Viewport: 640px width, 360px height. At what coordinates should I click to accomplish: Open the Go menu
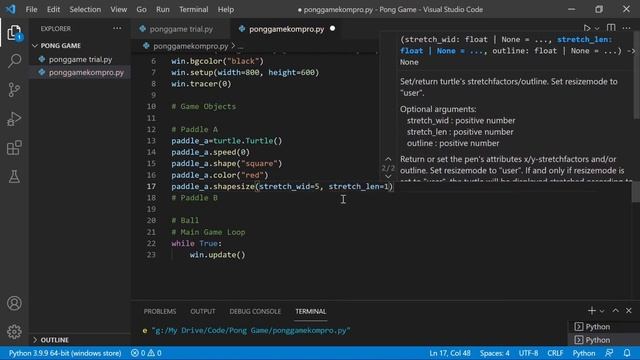[141, 9]
